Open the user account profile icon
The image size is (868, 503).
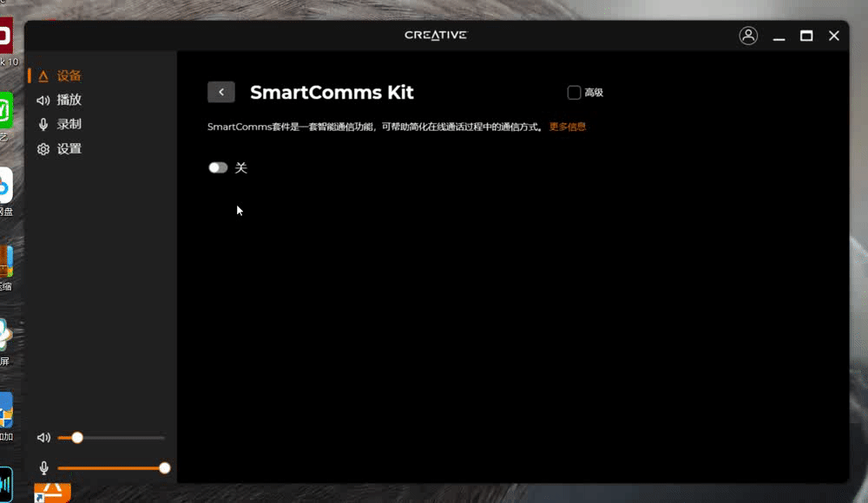coord(748,36)
